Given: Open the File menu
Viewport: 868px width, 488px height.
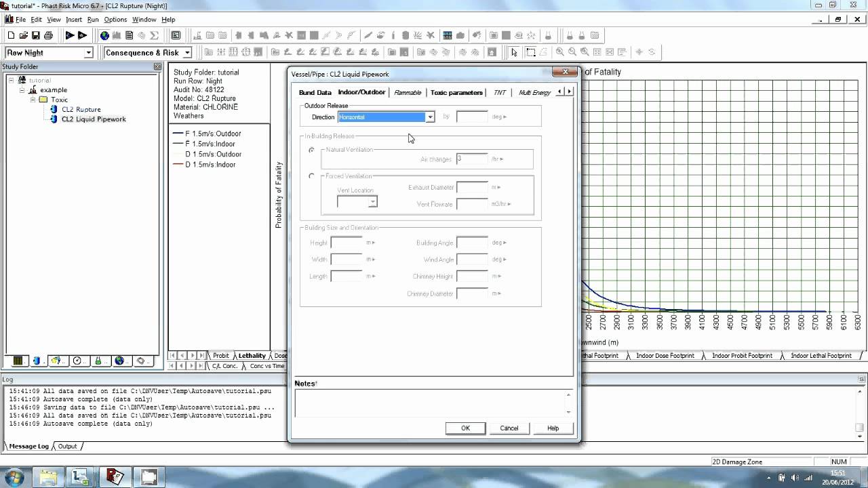Looking at the screenshot, I should pos(20,20).
